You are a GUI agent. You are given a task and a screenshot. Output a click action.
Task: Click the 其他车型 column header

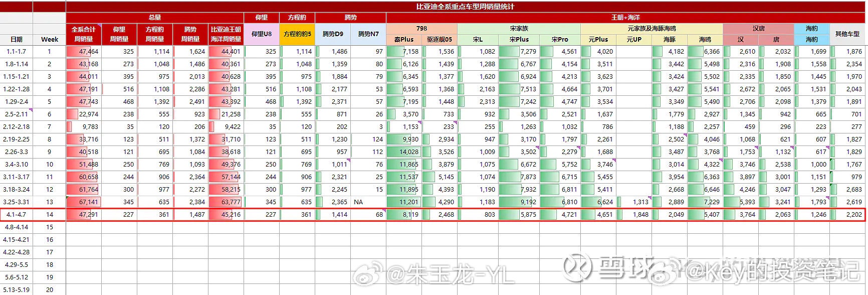[x=847, y=34]
